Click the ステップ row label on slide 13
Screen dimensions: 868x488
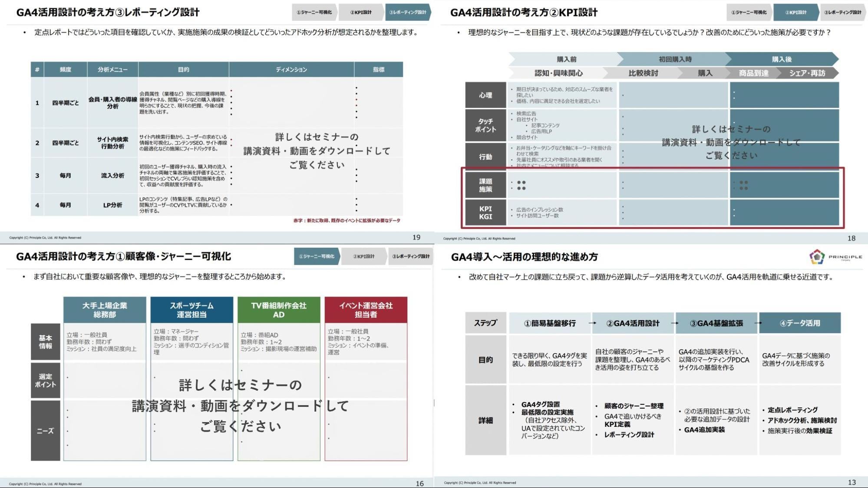point(485,323)
